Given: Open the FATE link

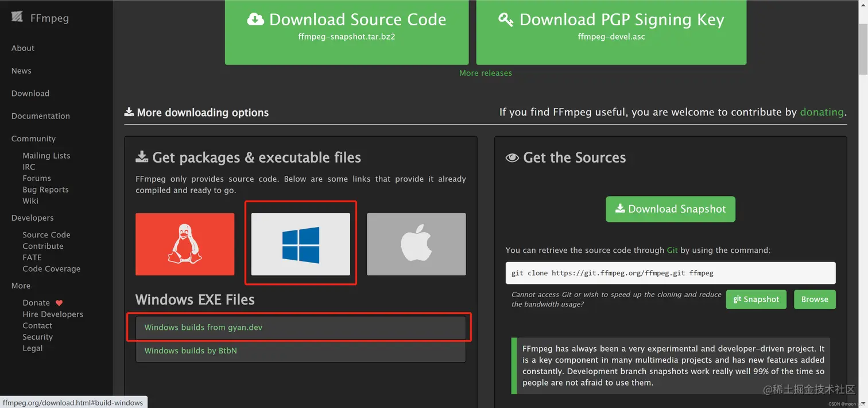Looking at the screenshot, I should click(x=32, y=257).
